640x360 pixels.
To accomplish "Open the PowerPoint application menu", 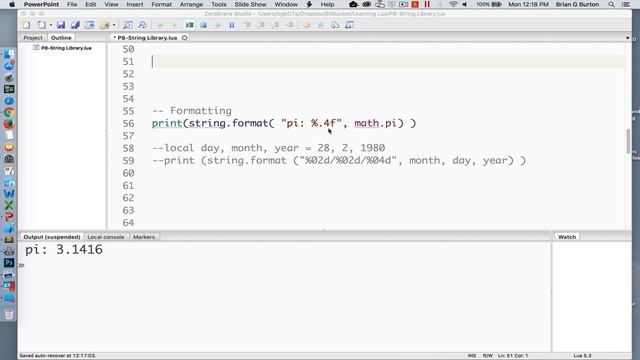I will coord(41,4).
